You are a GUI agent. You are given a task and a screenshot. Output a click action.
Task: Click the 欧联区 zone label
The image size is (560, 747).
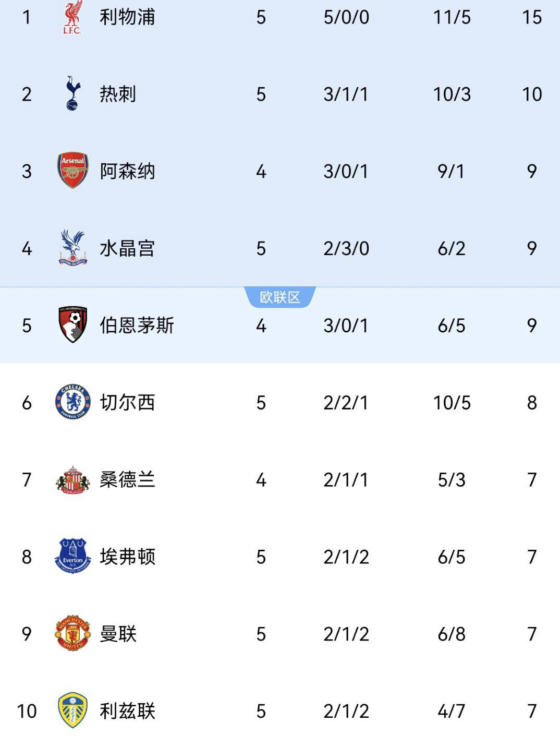(x=280, y=297)
